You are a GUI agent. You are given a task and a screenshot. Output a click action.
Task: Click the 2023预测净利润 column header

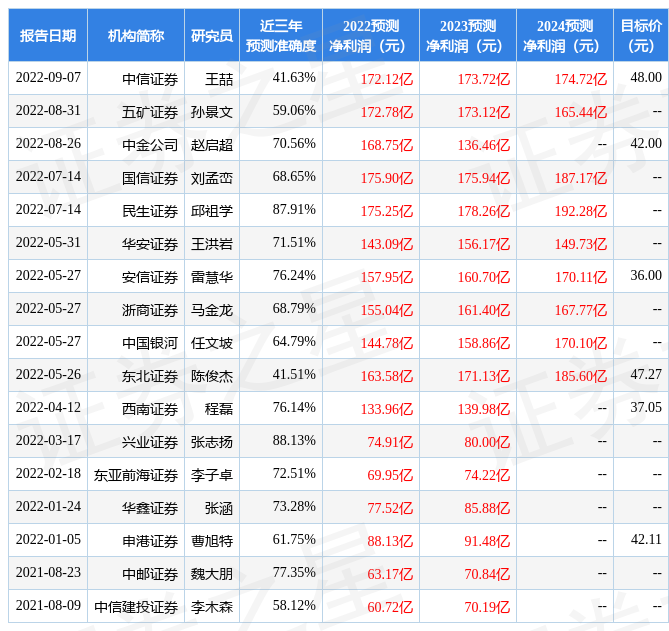(x=468, y=35)
